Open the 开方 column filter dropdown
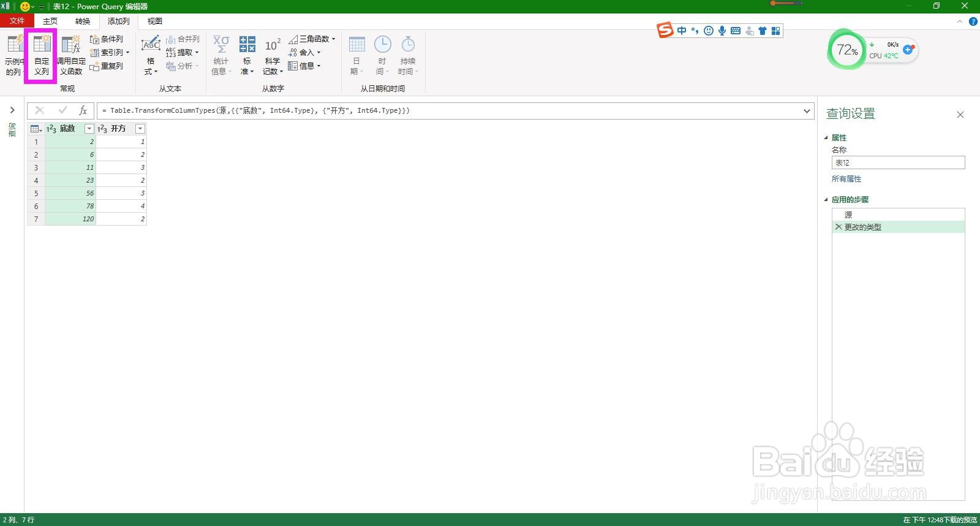 click(140, 129)
